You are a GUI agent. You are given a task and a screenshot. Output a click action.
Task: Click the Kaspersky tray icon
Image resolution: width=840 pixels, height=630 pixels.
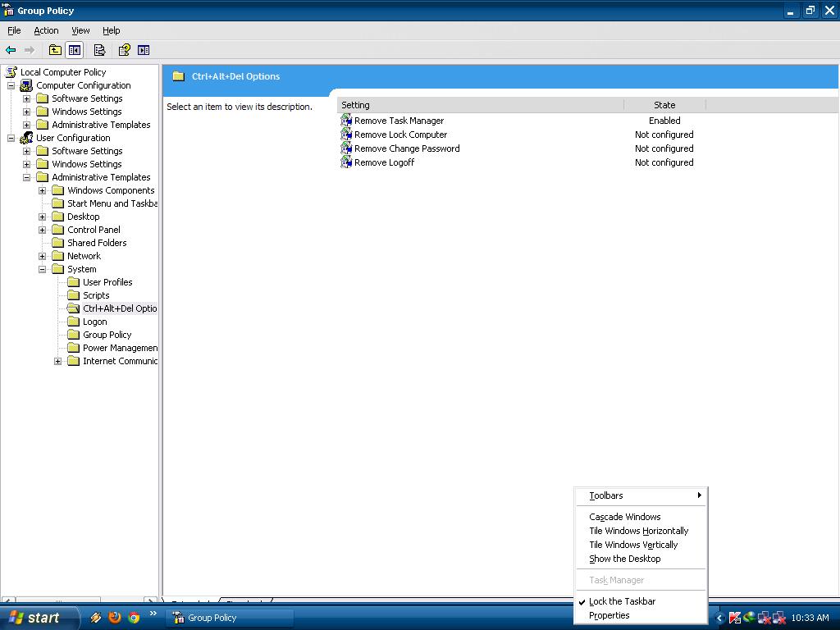[x=735, y=618]
